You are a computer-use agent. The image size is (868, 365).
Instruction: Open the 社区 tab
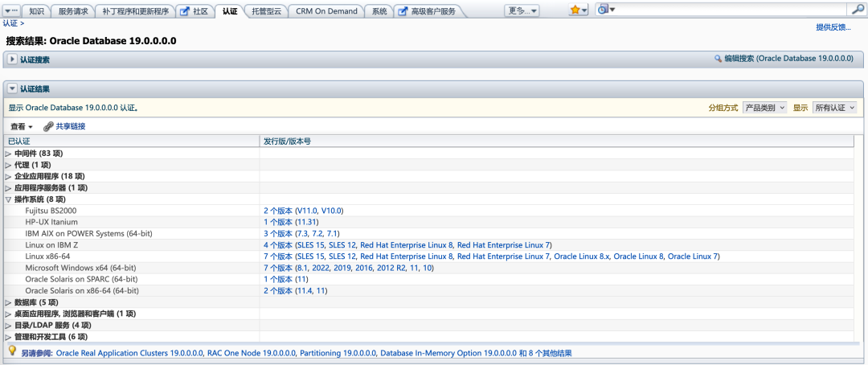(x=194, y=11)
